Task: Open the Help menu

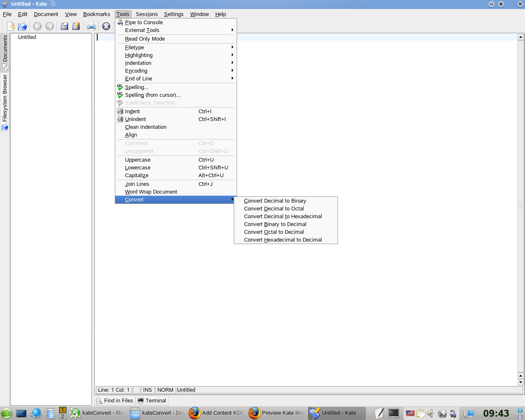Action: 221,14
